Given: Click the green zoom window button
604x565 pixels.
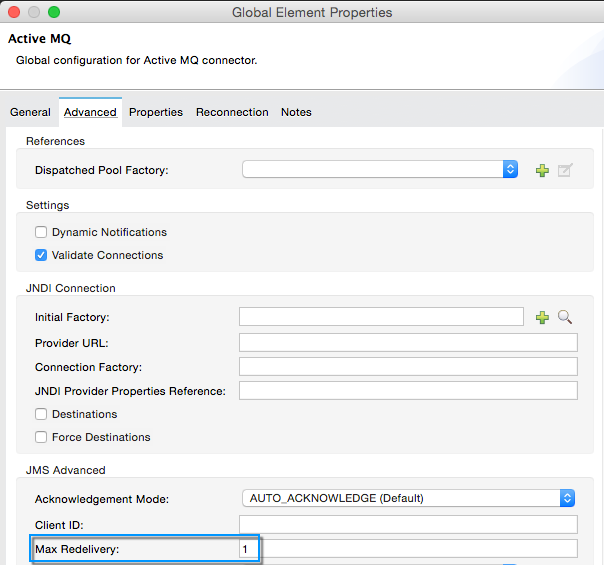Looking at the screenshot, I should tap(54, 12).
